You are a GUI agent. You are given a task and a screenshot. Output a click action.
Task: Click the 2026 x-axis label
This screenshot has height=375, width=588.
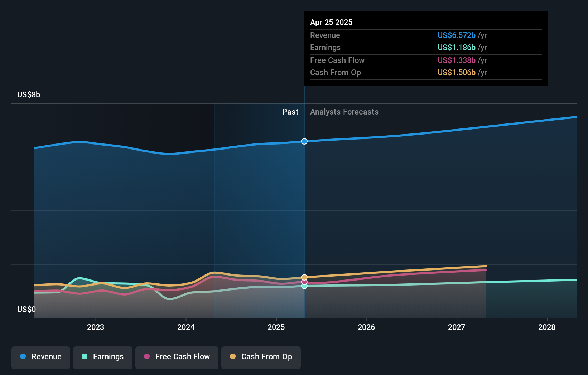[x=366, y=327]
